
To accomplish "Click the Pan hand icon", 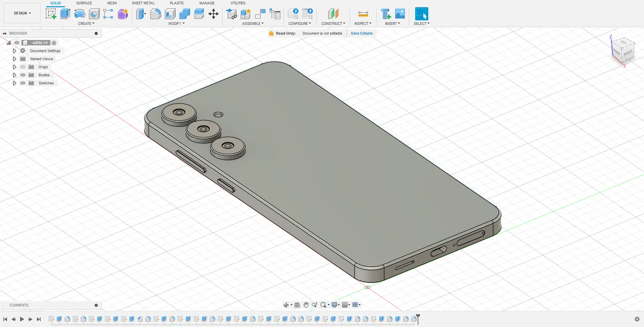I will [x=306, y=305].
